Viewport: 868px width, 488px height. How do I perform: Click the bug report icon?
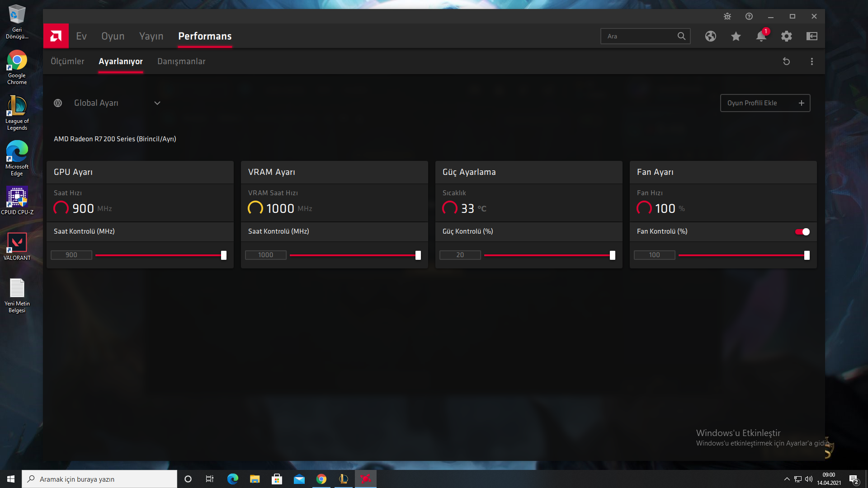[727, 16]
